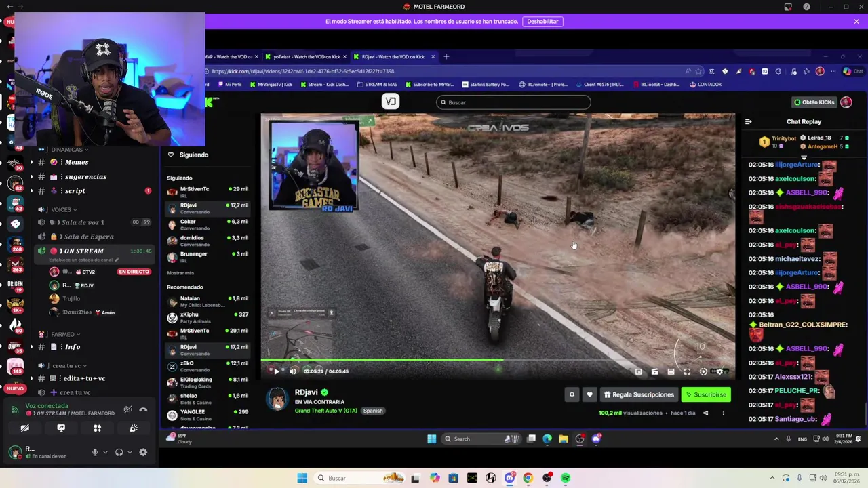This screenshot has height=488, width=868.
Task: Click the Obtén KICKs button
Action: tap(814, 102)
